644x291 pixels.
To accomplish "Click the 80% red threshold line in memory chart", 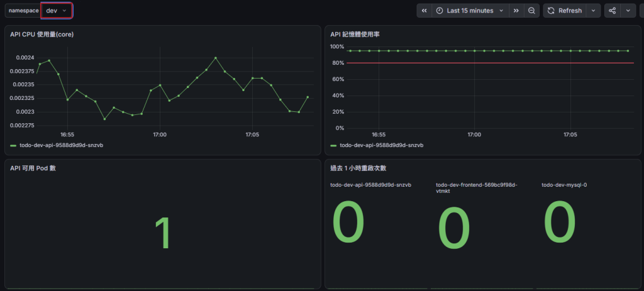I will click(491, 63).
